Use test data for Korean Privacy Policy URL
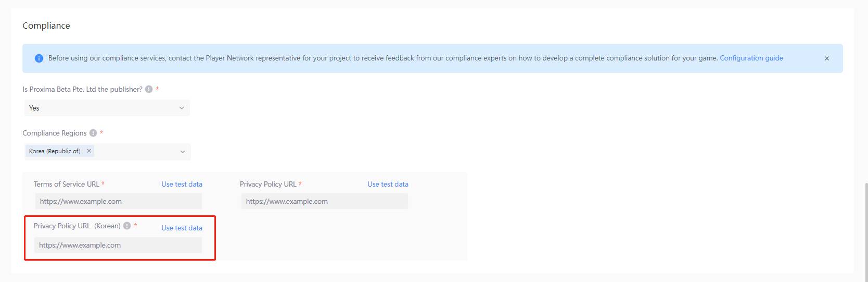 182,228
